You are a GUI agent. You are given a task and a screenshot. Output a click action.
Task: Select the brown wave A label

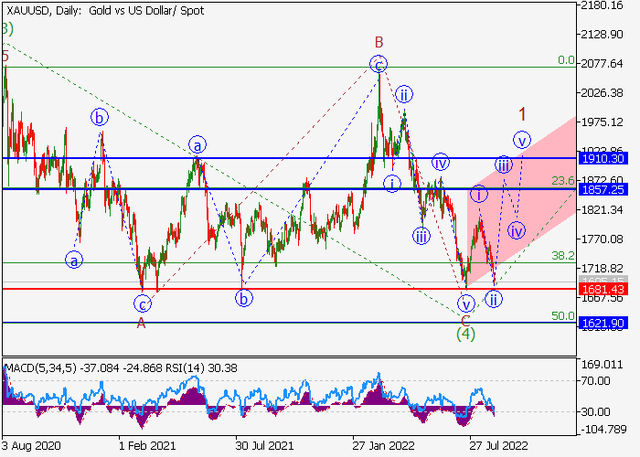141,323
